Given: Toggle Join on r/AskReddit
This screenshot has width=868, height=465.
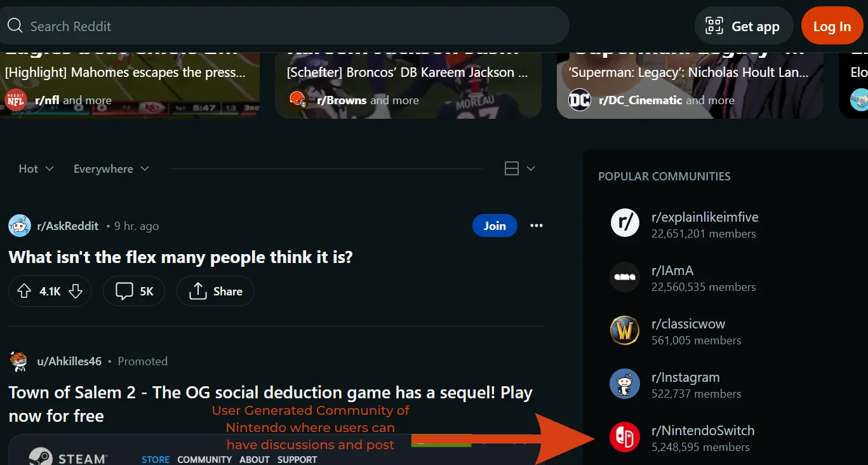Looking at the screenshot, I should point(495,226).
